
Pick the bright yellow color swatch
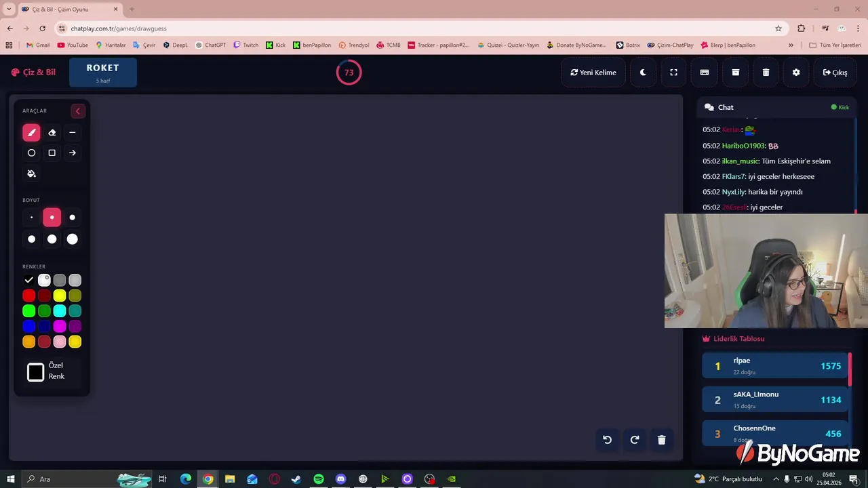pyautogui.click(x=60, y=296)
